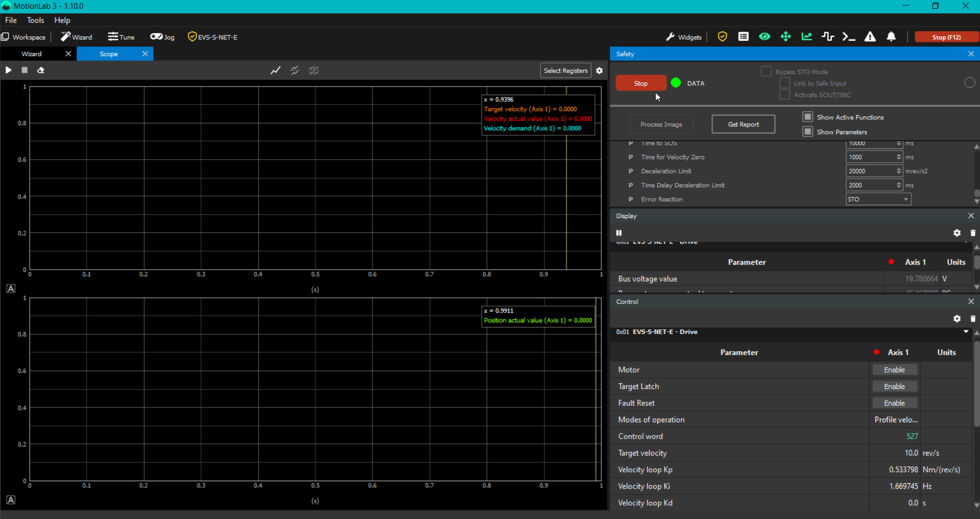The width and height of the screenshot is (980, 519).
Task: Check the Bypass STO Mode box
Action: pyautogui.click(x=766, y=72)
